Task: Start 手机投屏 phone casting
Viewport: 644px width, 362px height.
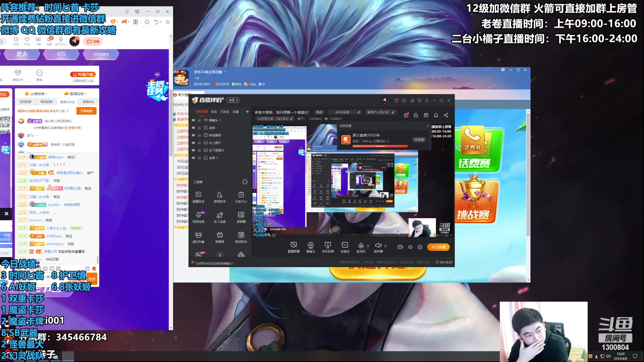Action: tap(328, 247)
